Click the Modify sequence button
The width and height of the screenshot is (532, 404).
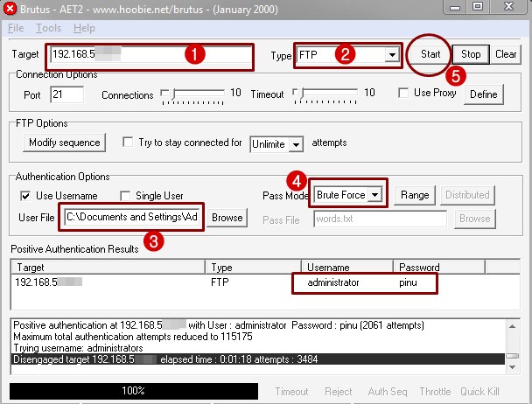point(65,143)
